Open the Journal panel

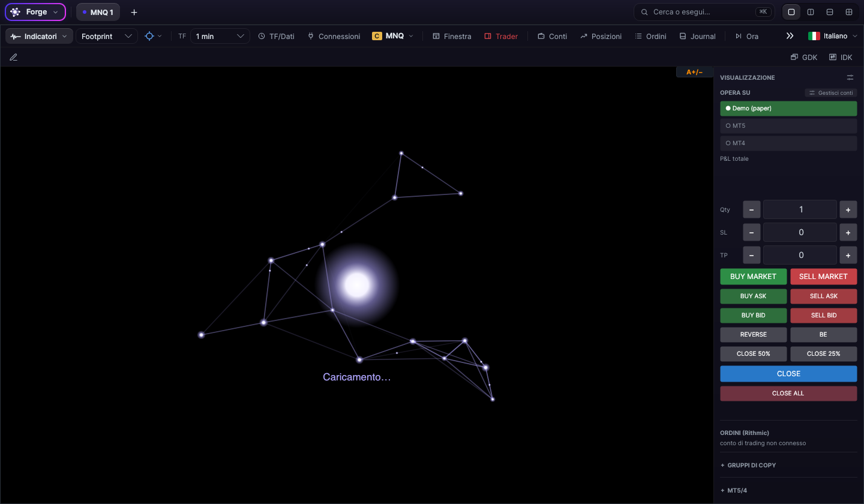(x=697, y=36)
